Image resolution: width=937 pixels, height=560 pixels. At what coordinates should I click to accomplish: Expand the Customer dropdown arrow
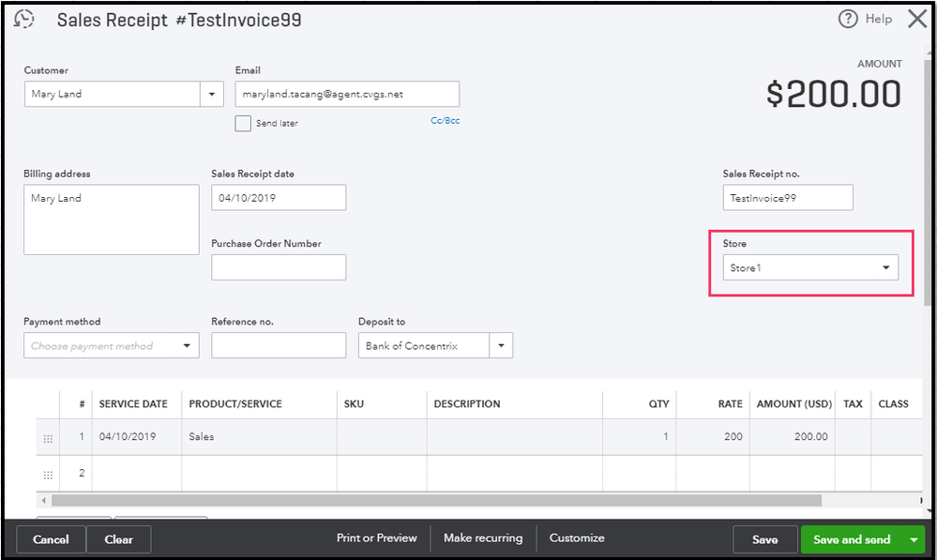pyautogui.click(x=211, y=94)
